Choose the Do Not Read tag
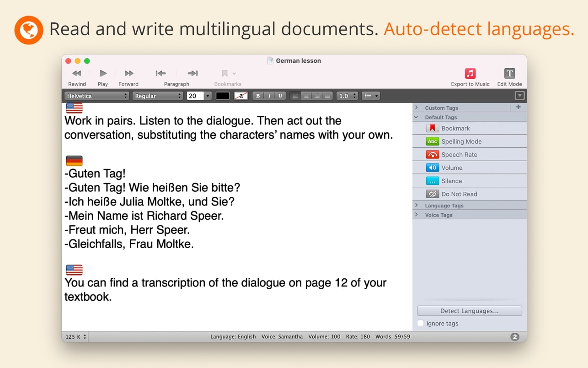Image resolution: width=588 pixels, height=368 pixels. coord(459,194)
